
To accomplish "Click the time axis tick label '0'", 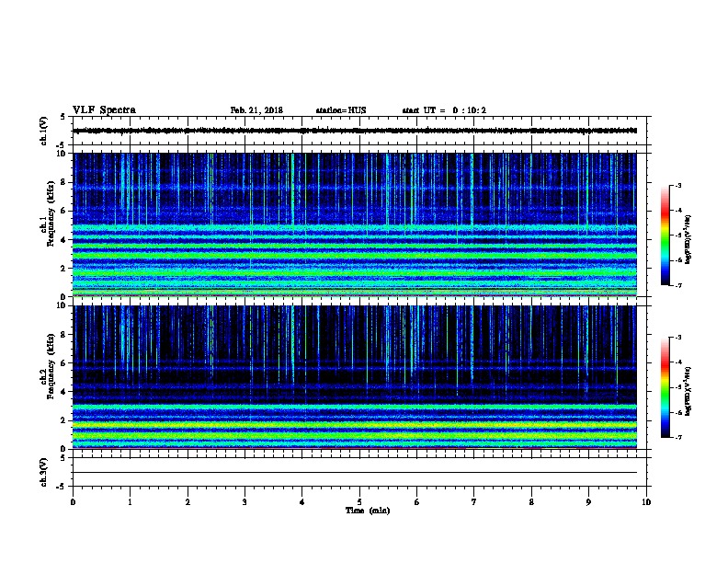I will [73, 502].
